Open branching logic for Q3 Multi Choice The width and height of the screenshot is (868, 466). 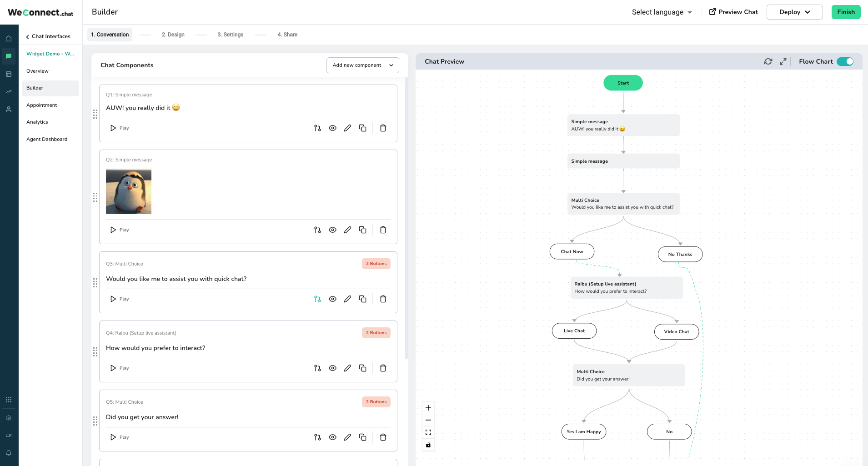(317, 299)
